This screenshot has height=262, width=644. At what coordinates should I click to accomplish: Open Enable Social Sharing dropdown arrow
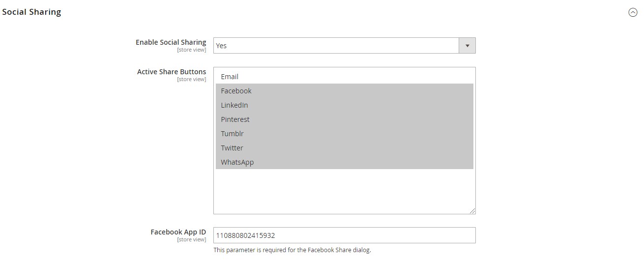(467, 45)
